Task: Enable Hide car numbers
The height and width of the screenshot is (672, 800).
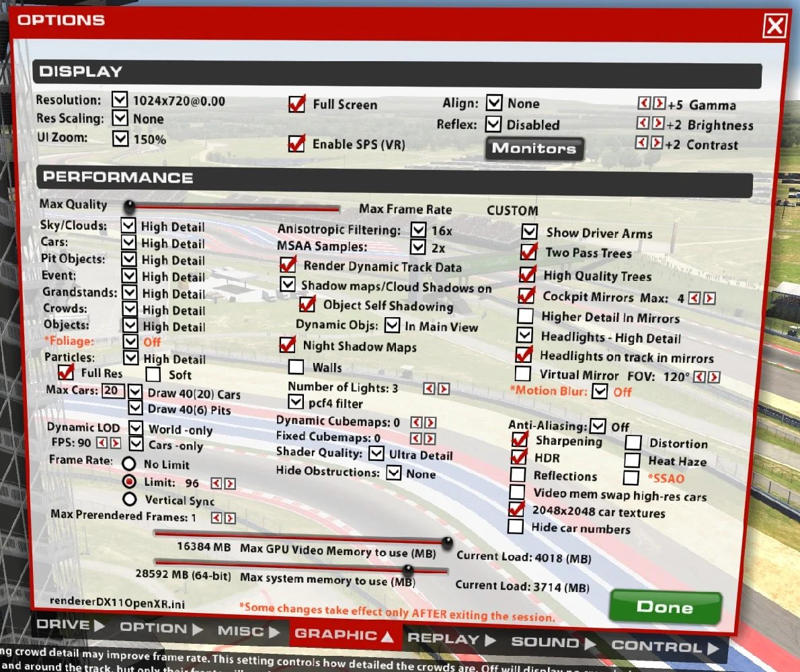Action: (x=516, y=526)
